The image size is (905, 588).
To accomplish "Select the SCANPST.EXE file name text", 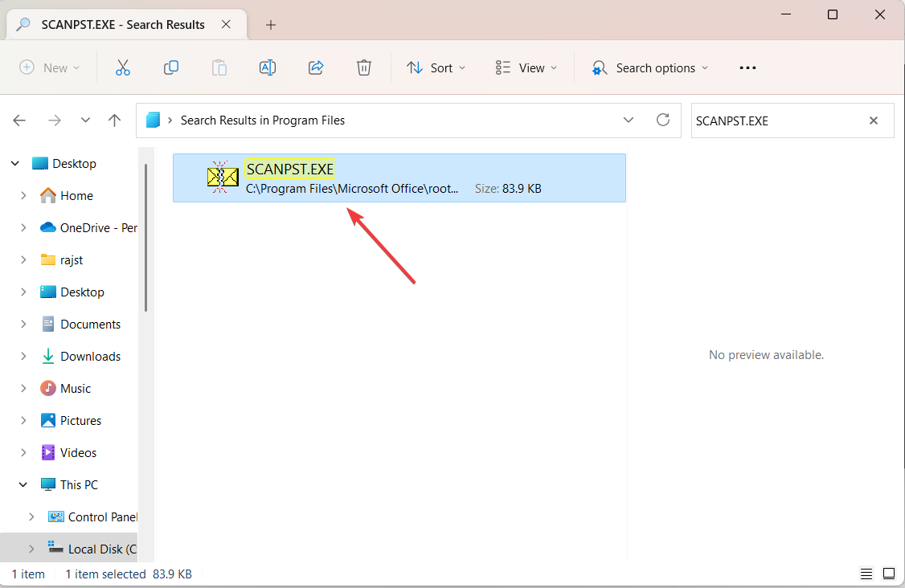I will pos(289,169).
